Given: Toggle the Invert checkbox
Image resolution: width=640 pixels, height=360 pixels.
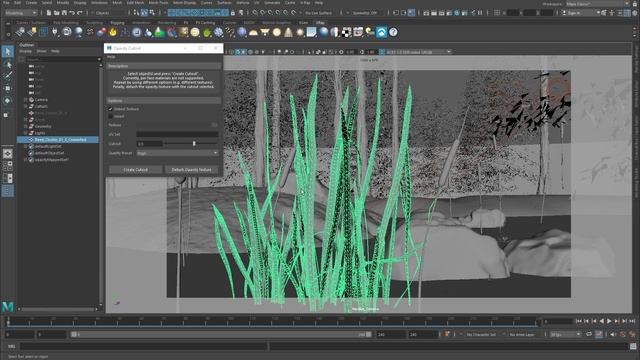Looking at the screenshot, I should click(x=110, y=116).
